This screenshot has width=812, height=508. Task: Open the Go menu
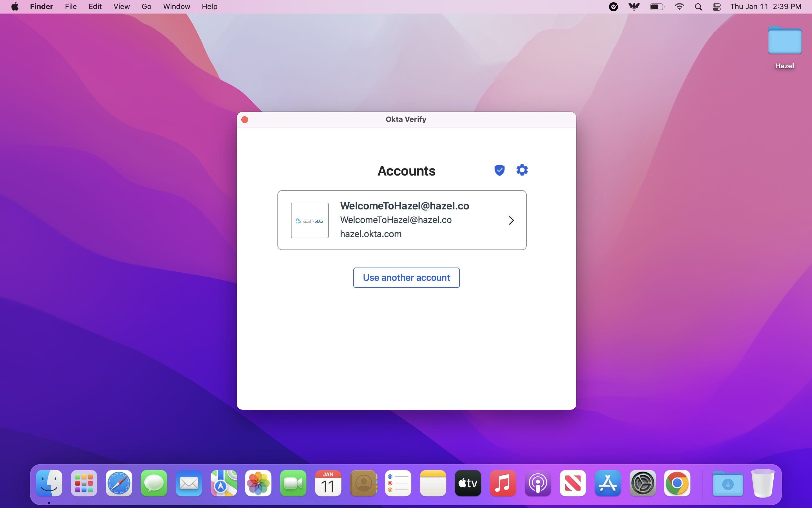[x=146, y=6]
